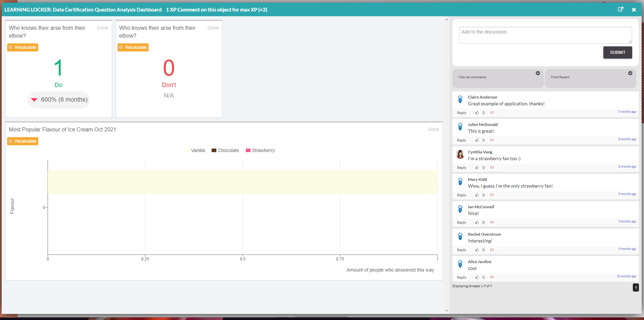Flag Alice Jardine's comment

tap(492, 277)
